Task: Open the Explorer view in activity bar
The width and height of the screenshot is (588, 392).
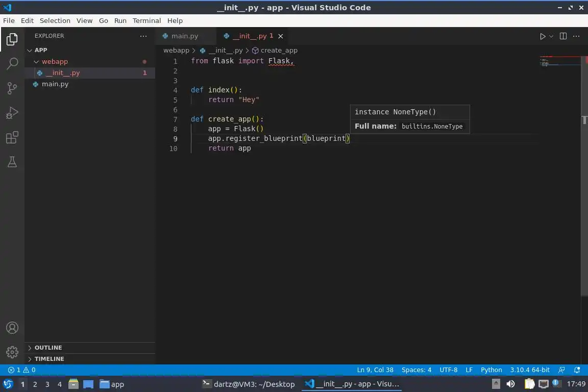Action: click(x=12, y=39)
